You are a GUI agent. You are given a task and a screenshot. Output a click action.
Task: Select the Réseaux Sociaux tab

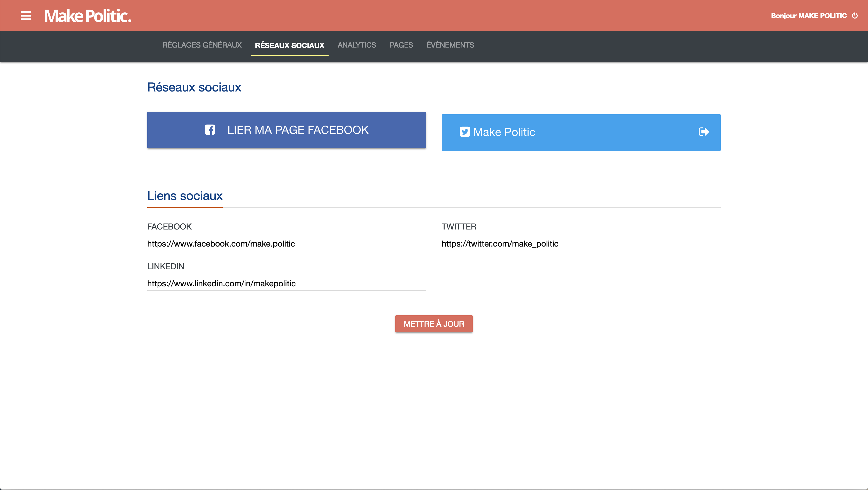(289, 45)
